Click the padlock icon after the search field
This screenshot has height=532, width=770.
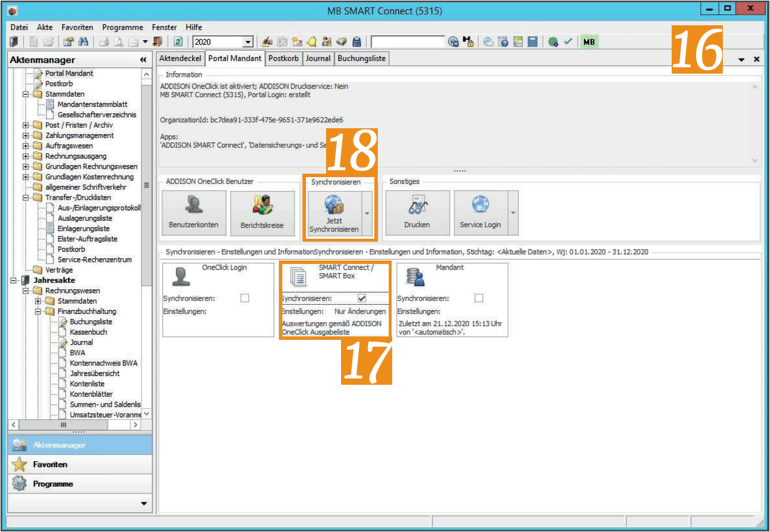(468, 41)
